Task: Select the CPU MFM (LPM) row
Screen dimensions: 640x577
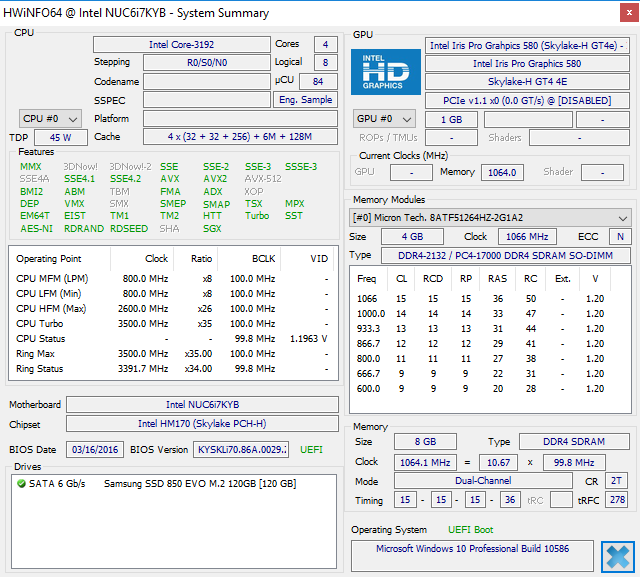Action: tap(172, 279)
